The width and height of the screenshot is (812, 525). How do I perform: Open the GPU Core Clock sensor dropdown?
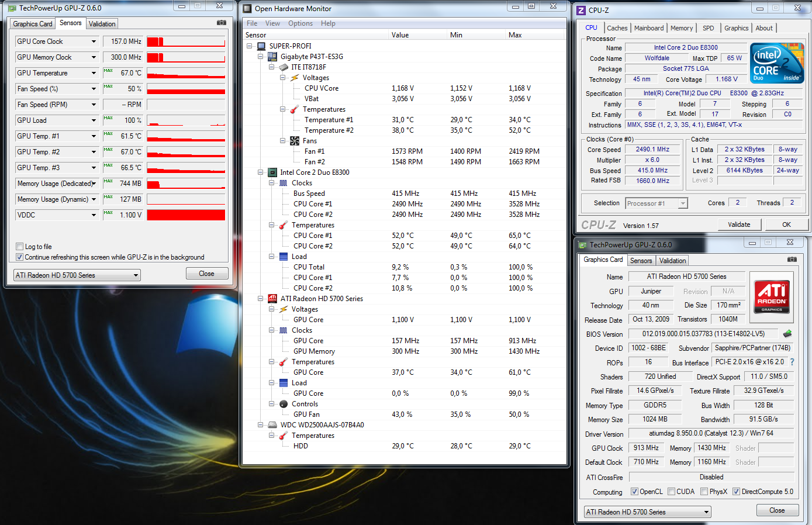coord(94,42)
